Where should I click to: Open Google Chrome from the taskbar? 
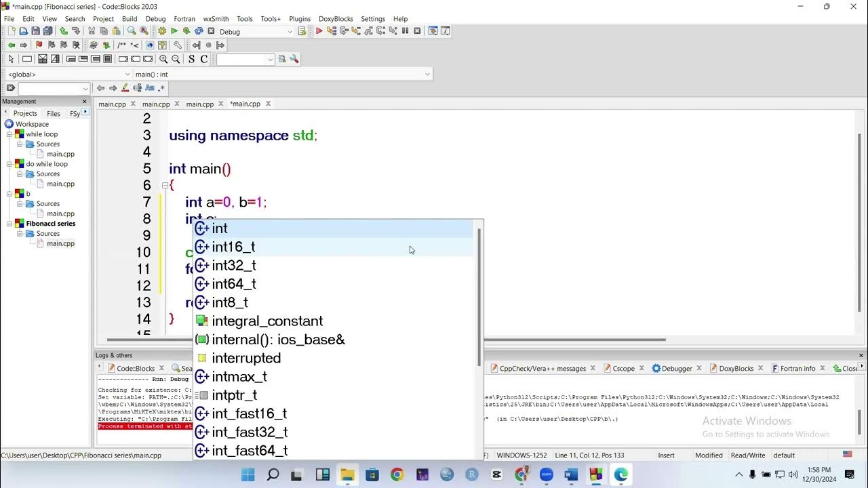point(397,474)
